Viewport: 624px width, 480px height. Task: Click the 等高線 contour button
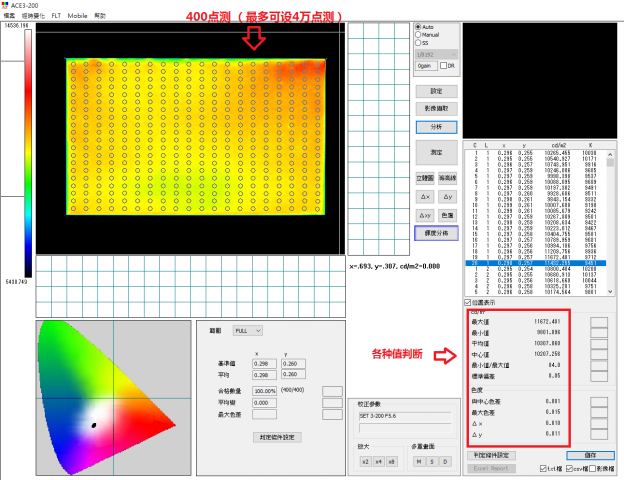(448, 177)
